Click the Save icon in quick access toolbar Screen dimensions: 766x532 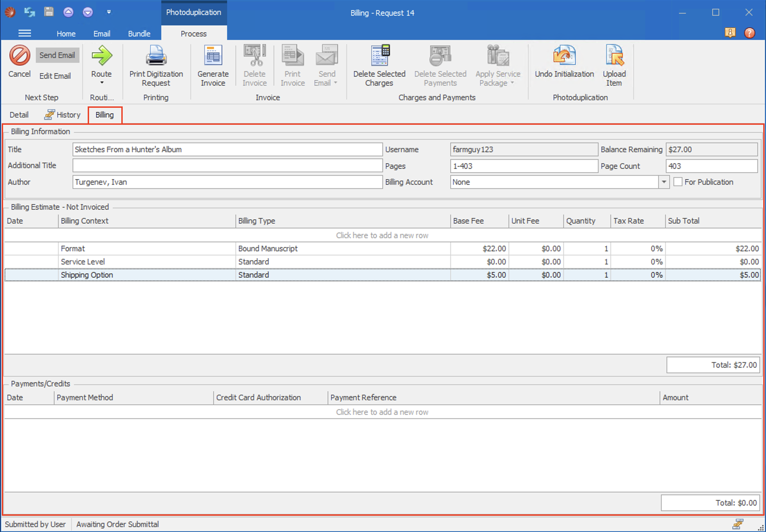point(49,11)
